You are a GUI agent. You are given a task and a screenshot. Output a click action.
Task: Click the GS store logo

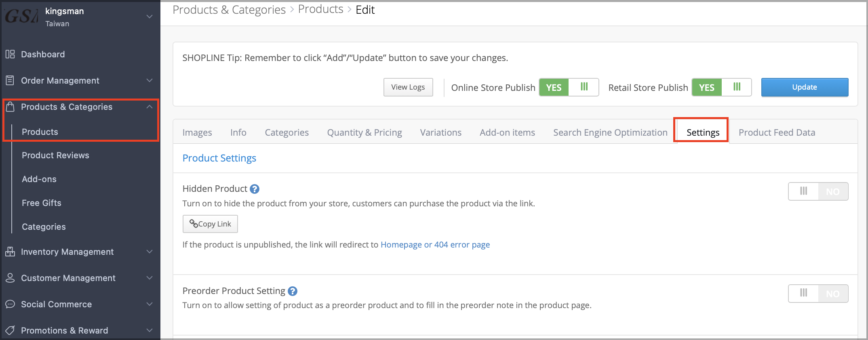21,16
